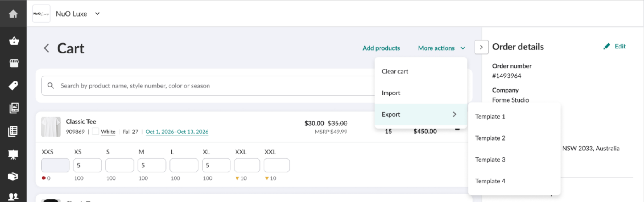
Task: Click the Order details heading
Action: coord(518,47)
